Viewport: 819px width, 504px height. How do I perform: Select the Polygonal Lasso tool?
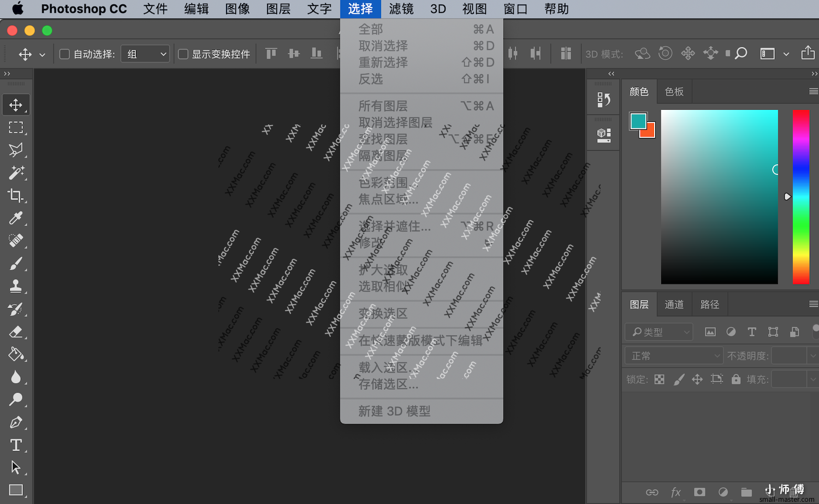16,150
